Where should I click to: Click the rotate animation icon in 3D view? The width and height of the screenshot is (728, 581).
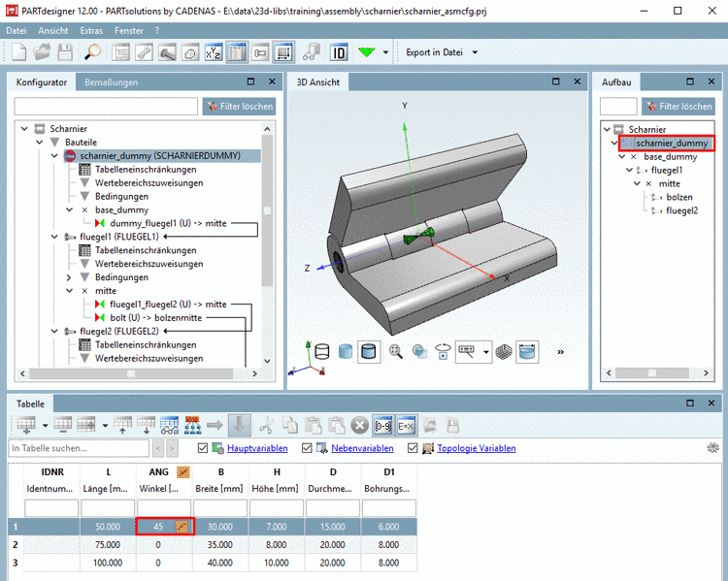click(x=444, y=351)
